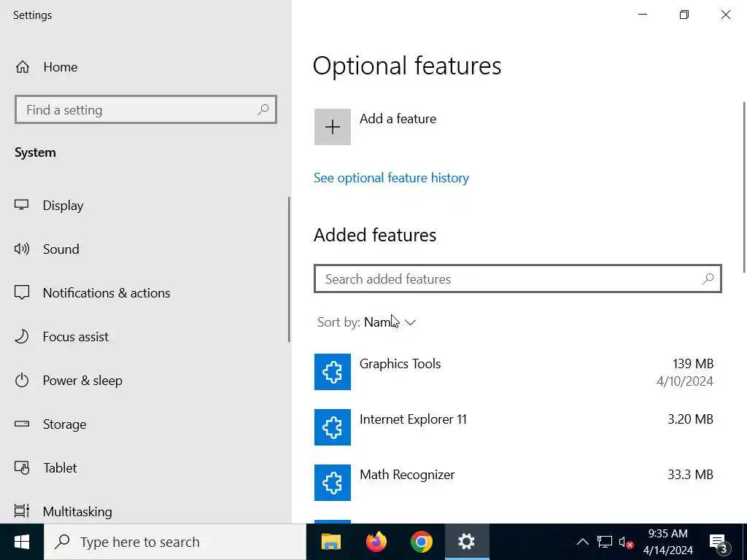
Task: Click the 139 MB size value
Action: [x=693, y=364]
